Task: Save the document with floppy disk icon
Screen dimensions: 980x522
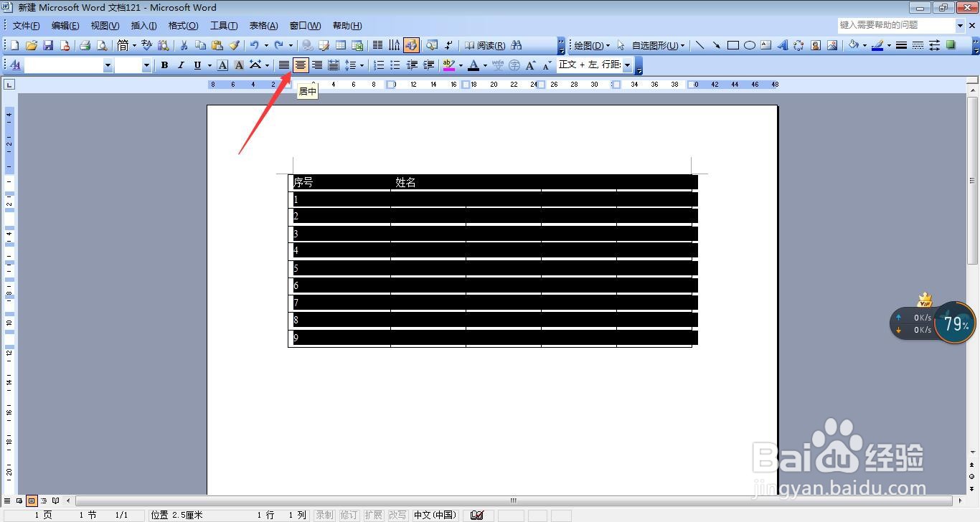Action: [48, 45]
